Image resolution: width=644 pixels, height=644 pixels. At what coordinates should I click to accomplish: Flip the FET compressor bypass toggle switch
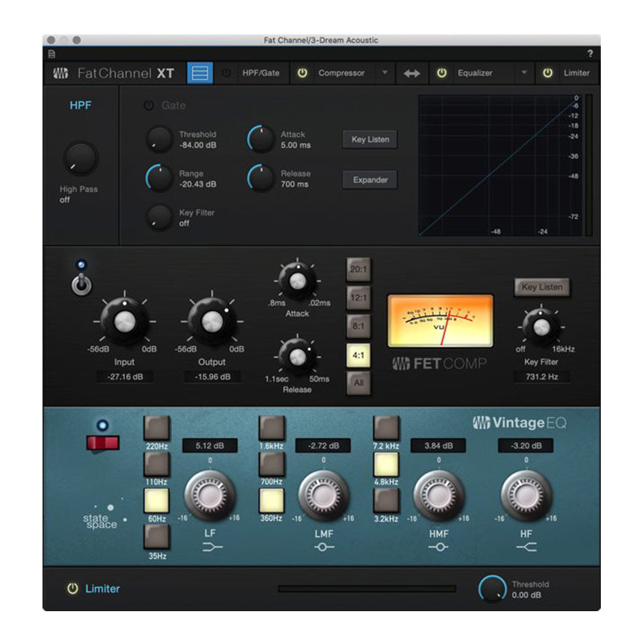(x=81, y=285)
